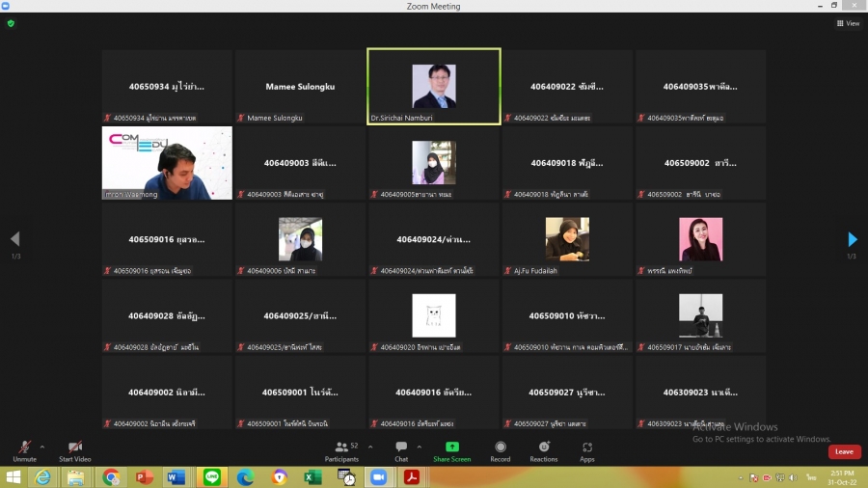Click the green Share Screen icon
Screen dimensions: 868x488
(x=452, y=447)
